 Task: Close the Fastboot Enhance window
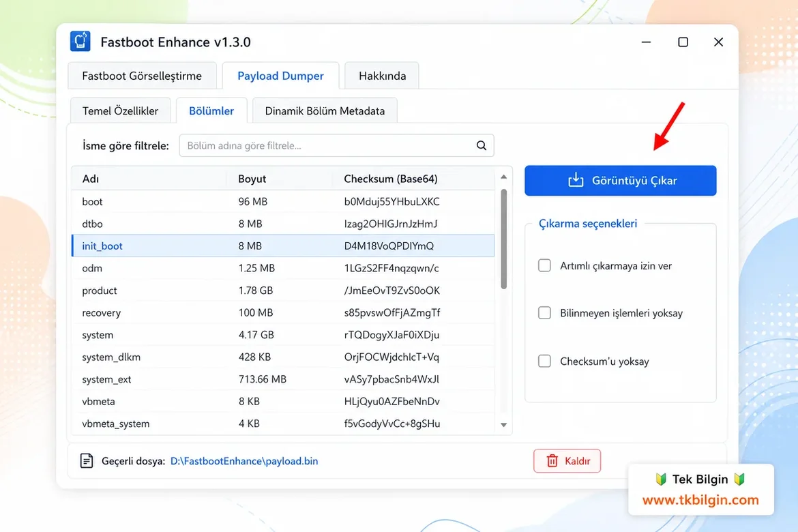(718, 42)
